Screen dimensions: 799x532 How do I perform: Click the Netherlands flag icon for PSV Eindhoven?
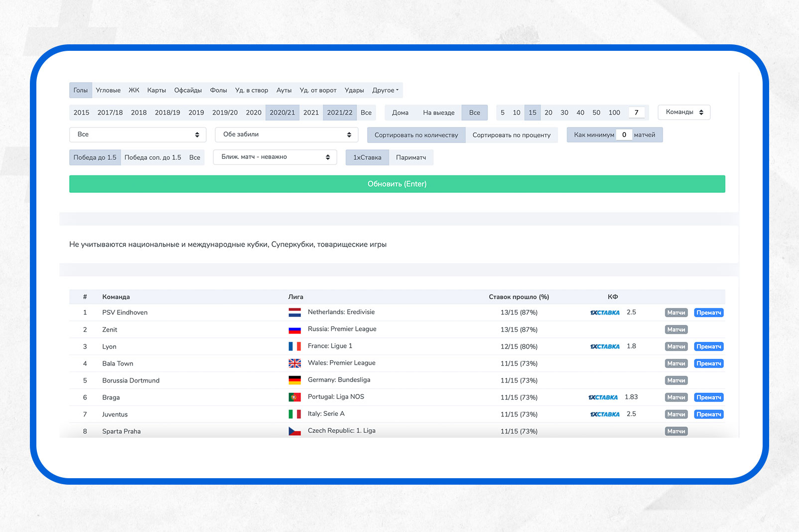click(294, 313)
